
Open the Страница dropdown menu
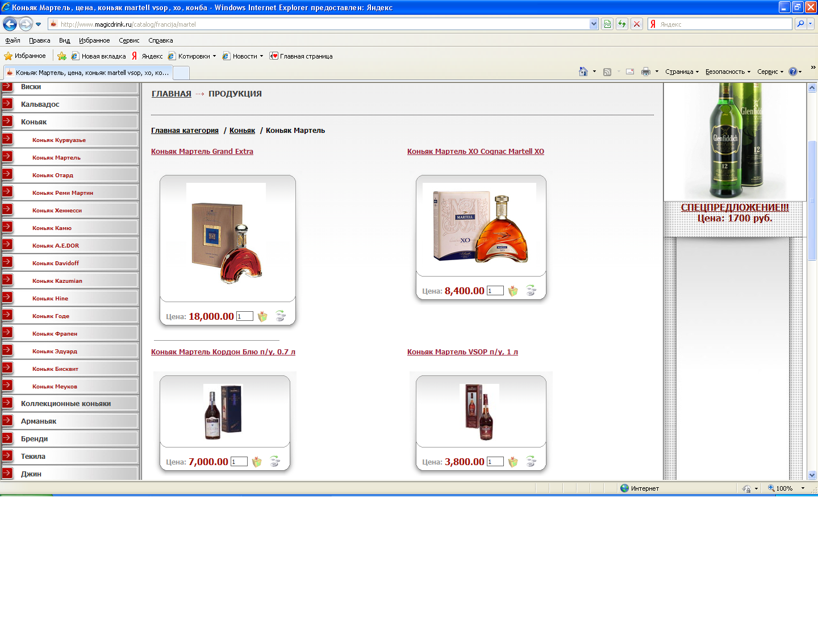tap(682, 72)
